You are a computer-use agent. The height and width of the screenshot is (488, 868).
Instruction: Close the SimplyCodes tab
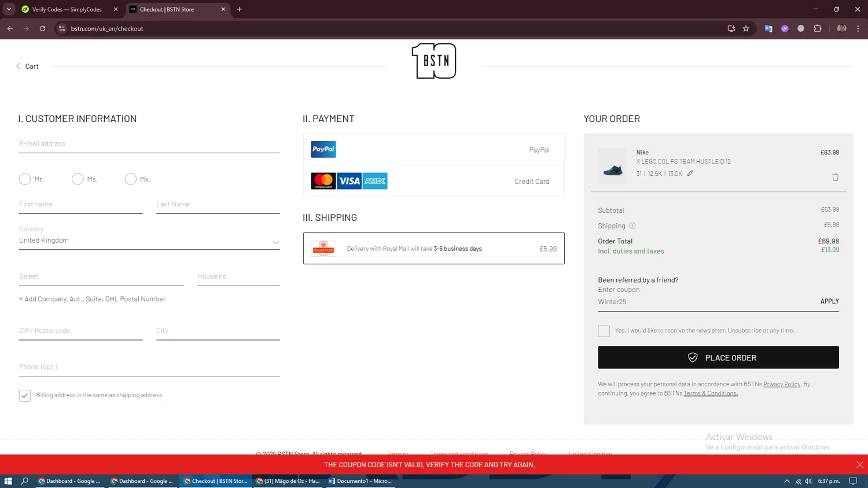click(116, 9)
